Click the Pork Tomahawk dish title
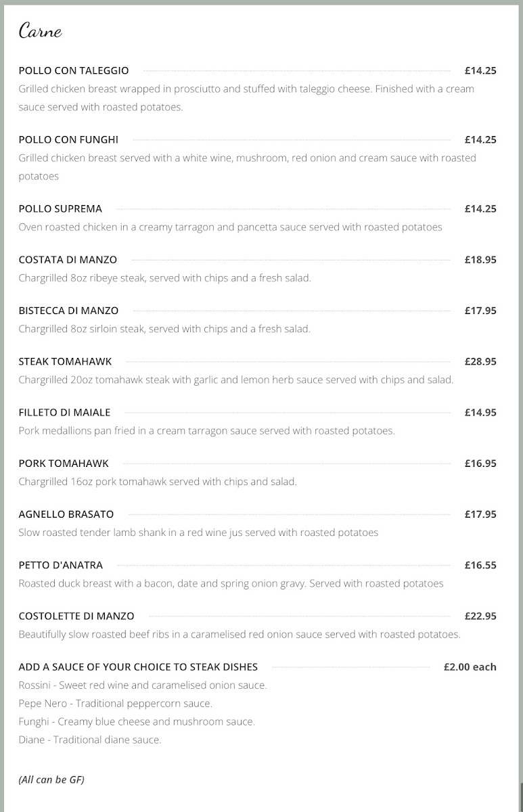The width and height of the screenshot is (523, 812). click(x=64, y=464)
